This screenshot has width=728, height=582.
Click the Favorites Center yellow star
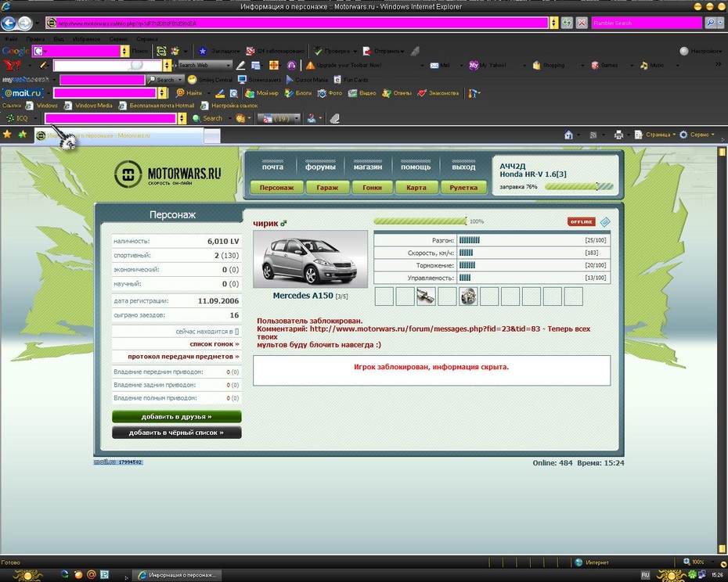click(7, 135)
